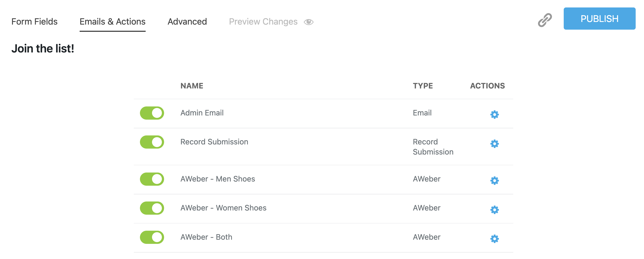Disable the AWeber - Both integration
Viewport: 644px width, 259px height.
(152, 237)
